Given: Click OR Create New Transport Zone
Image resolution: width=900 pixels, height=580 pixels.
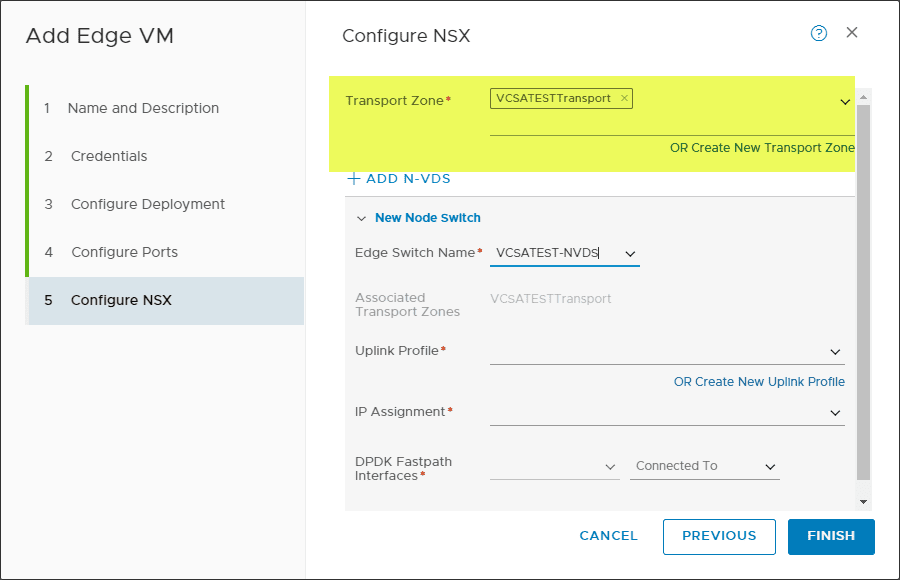Looking at the screenshot, I should 762,147.
